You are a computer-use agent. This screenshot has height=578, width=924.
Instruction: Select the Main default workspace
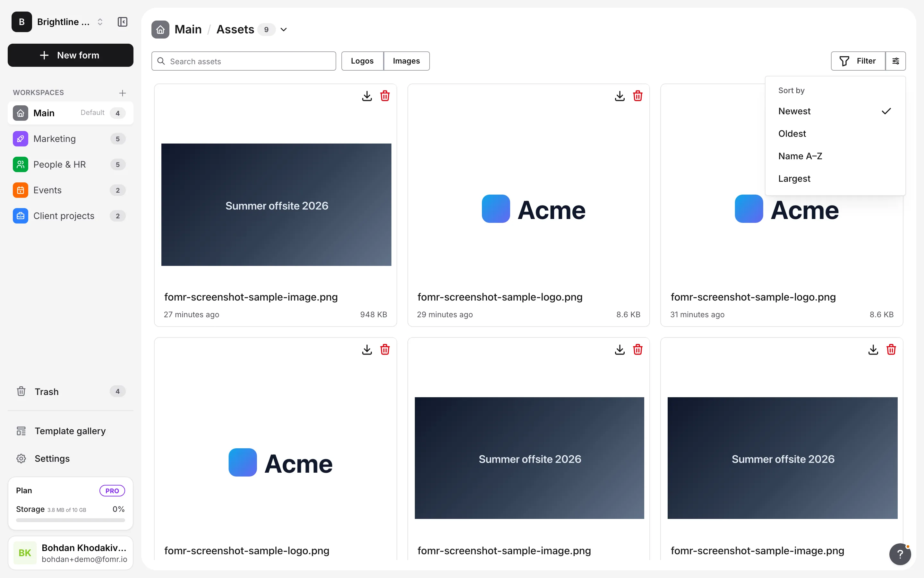(x=70, y=113)
